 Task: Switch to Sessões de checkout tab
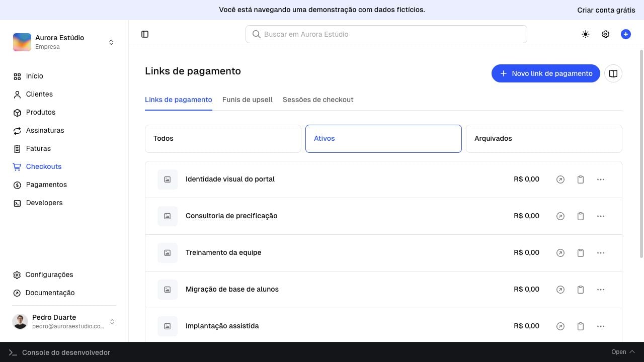(318, 100)
